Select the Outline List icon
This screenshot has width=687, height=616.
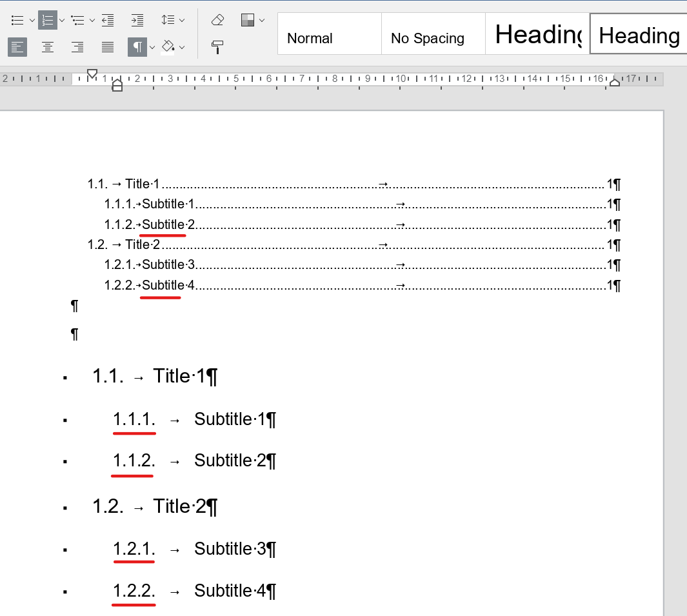[77, 20]
